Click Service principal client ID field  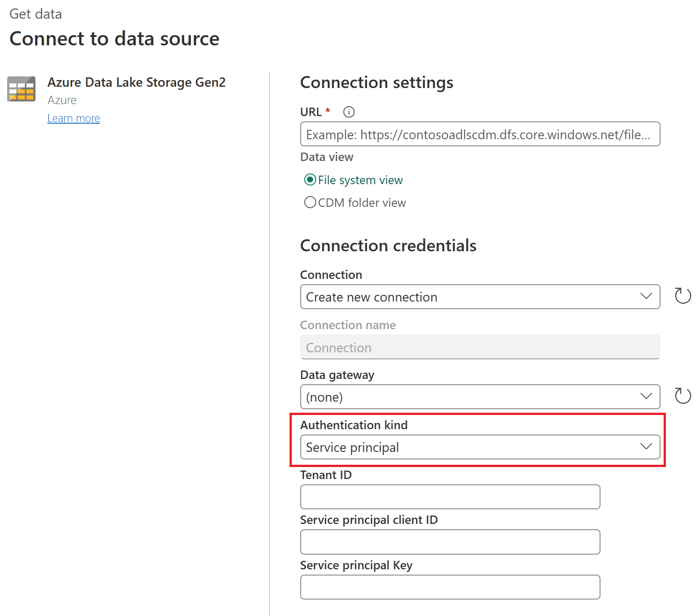(x=450, y=542)
